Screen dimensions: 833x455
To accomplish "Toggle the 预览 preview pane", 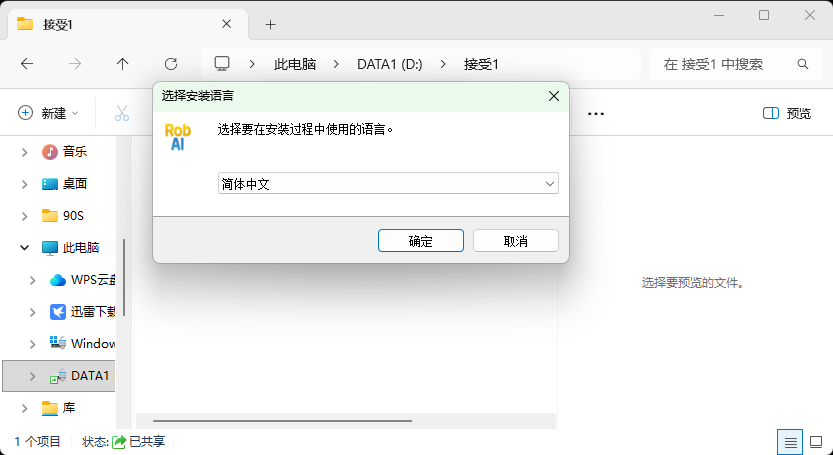I will (787, 113).
